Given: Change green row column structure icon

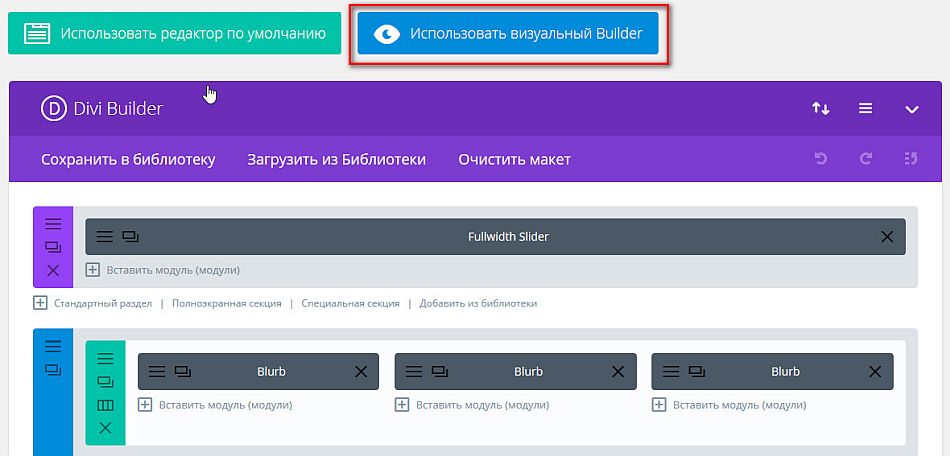Looking at the screenshot, I should pyautogui.click(x=105, y=405).
